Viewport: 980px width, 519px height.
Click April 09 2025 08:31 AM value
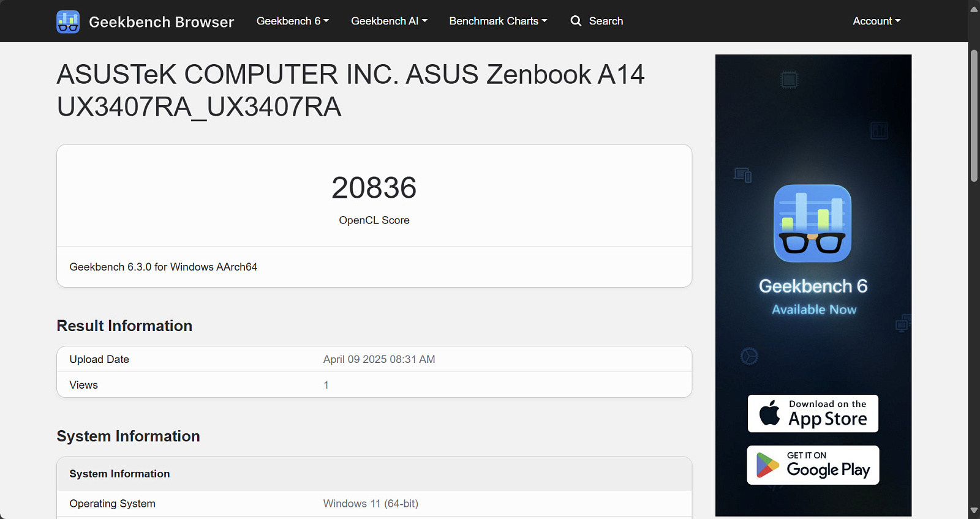tap(379, 359)
